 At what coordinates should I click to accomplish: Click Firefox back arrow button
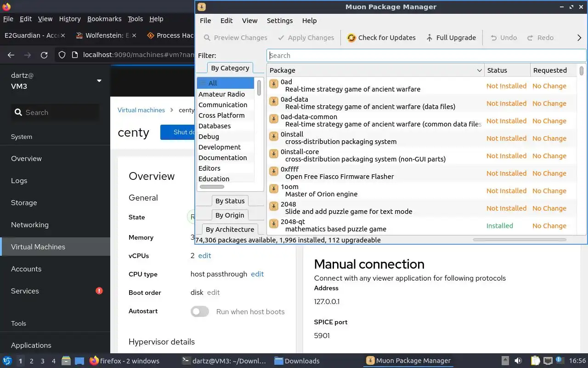[11, 55]
